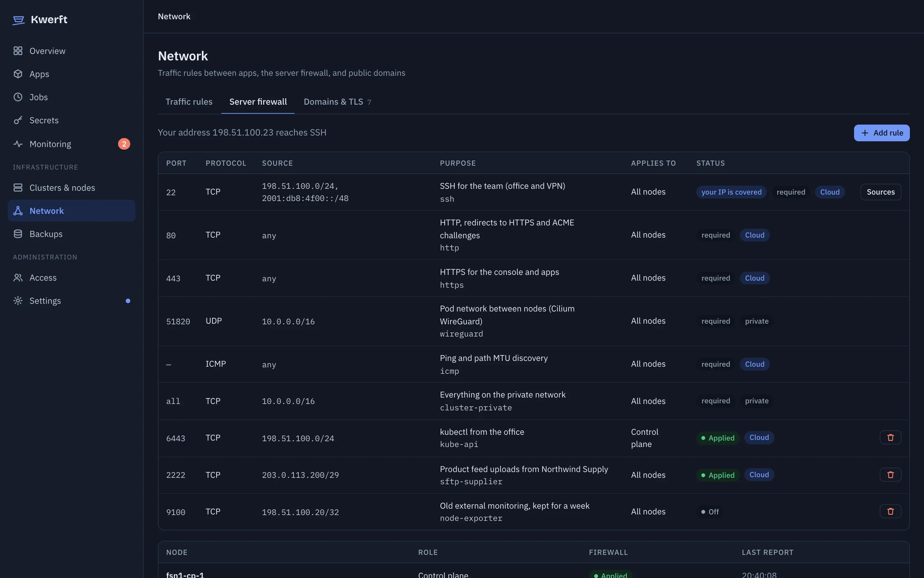Click the Cloud badge on port 80 rule

pos(755,235)
